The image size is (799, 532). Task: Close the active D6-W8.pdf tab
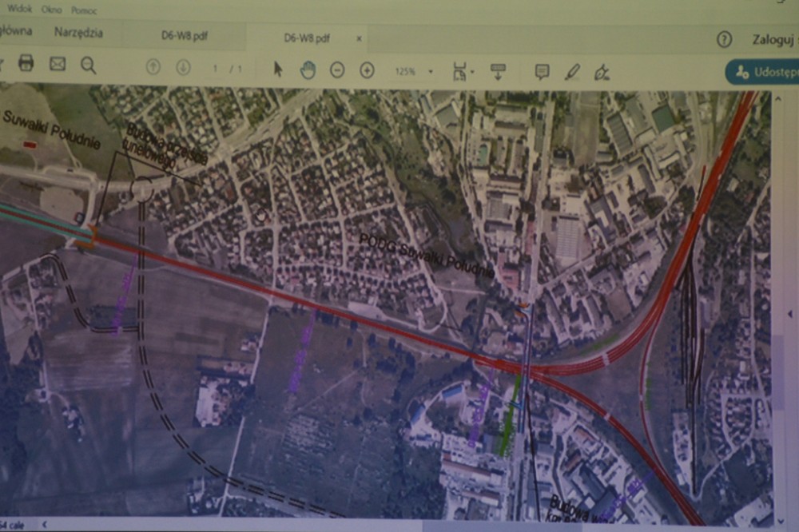(359, 38)
